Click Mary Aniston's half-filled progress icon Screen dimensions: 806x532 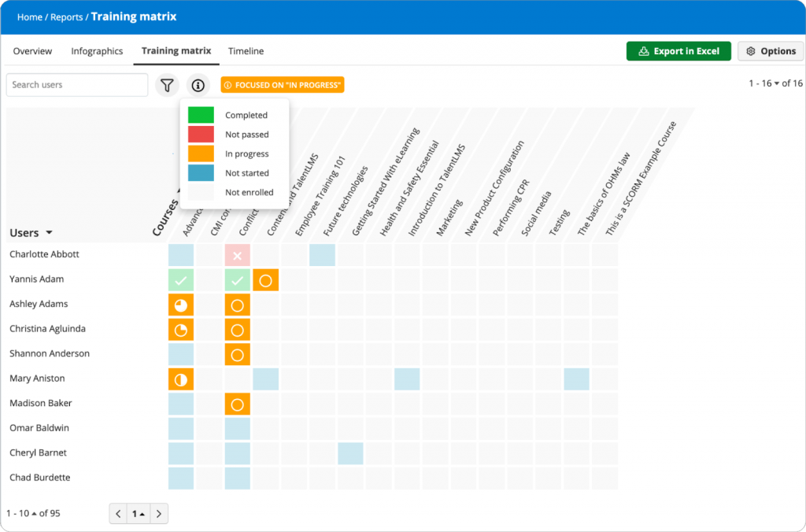pyautogui.click(x=181, y=379)
